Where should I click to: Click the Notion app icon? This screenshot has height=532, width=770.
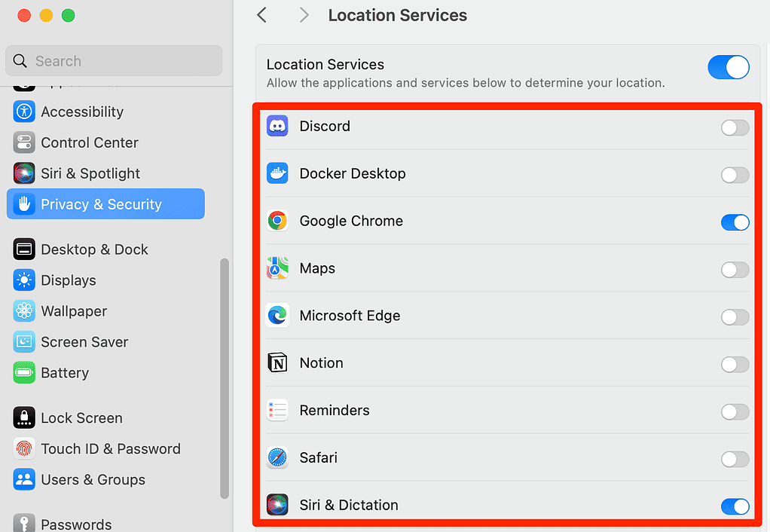pyautogui.click(x=277, y=362)
